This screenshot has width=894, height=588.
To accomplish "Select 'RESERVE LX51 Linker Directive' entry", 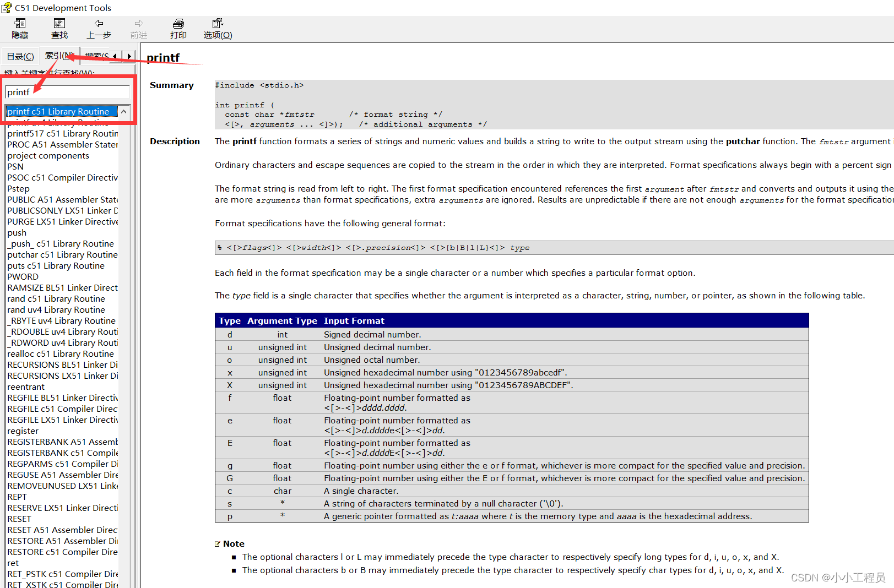I will click(x=62, y=508).
